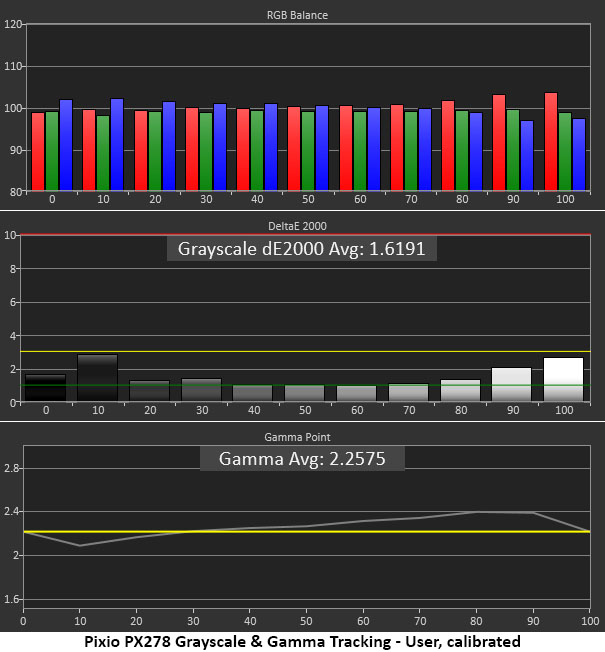Click the 2.4 y-axis label in Gamma chart

tap(12, 512)
